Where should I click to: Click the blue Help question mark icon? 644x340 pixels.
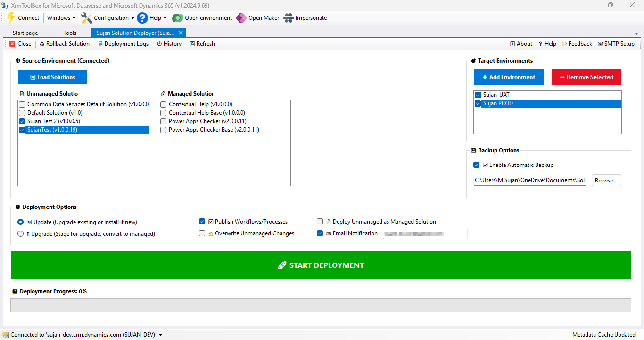tap(142, 18)
